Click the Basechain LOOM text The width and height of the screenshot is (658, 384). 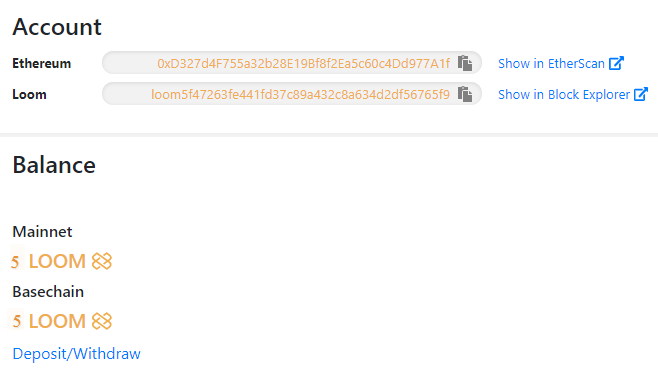point(57,321)
